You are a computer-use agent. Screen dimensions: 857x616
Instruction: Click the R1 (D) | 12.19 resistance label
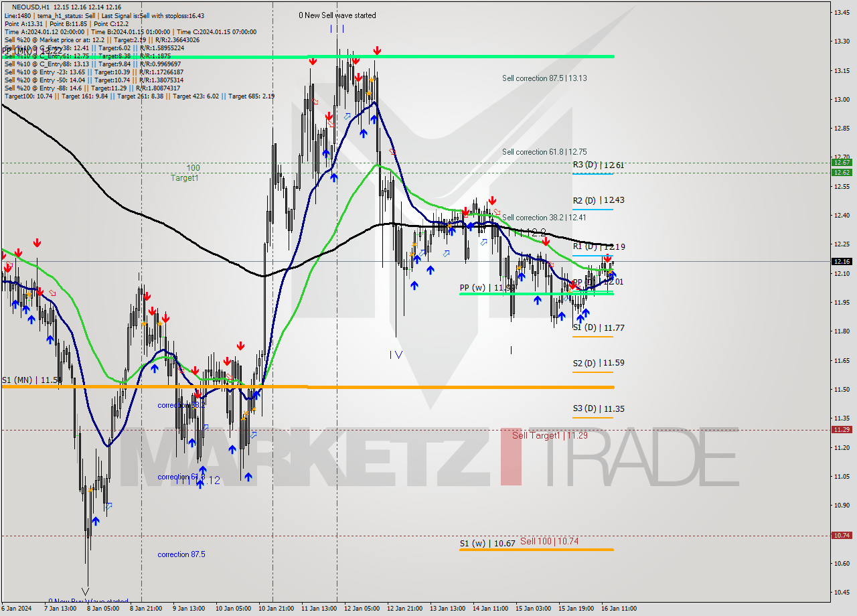pos(599,246)
